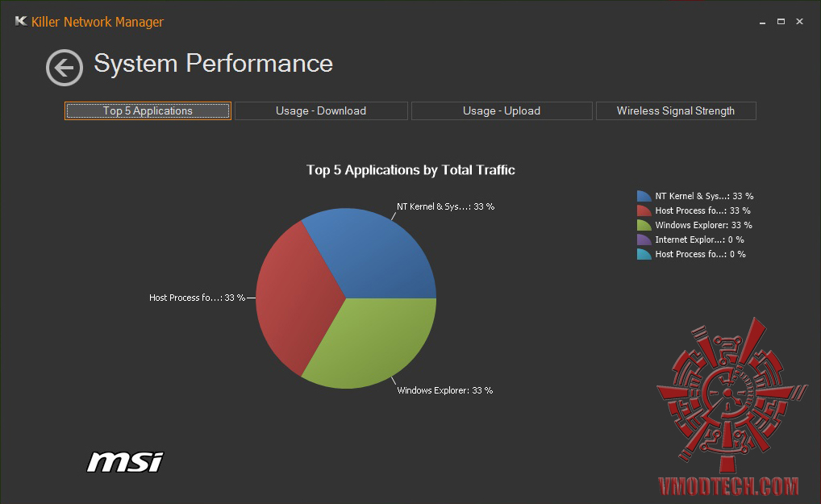This screenshot has height=504, width=821.
Task: Click the chart title 'Top 5 Applications by Total Traffic'
Action: pos(410,170)
